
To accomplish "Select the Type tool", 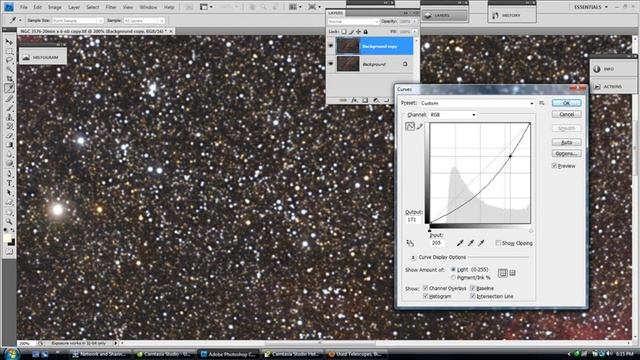I will click(x=9, y=183).
